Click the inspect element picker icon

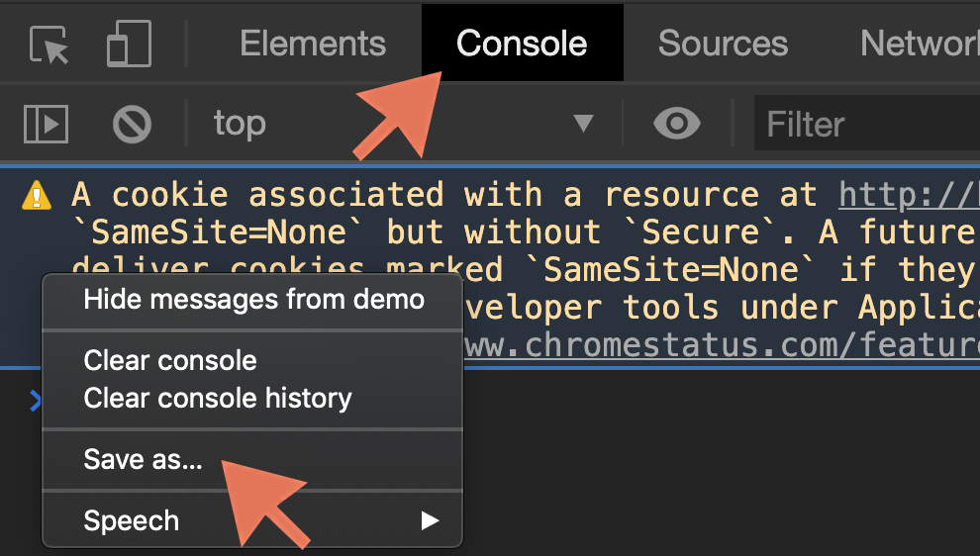(49, 45)
